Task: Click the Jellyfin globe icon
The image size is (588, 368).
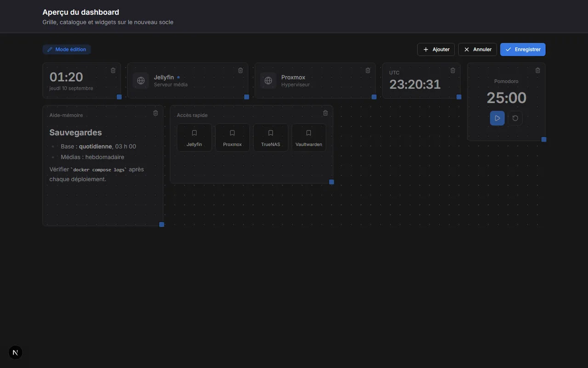Action: (x=141, y=80)
